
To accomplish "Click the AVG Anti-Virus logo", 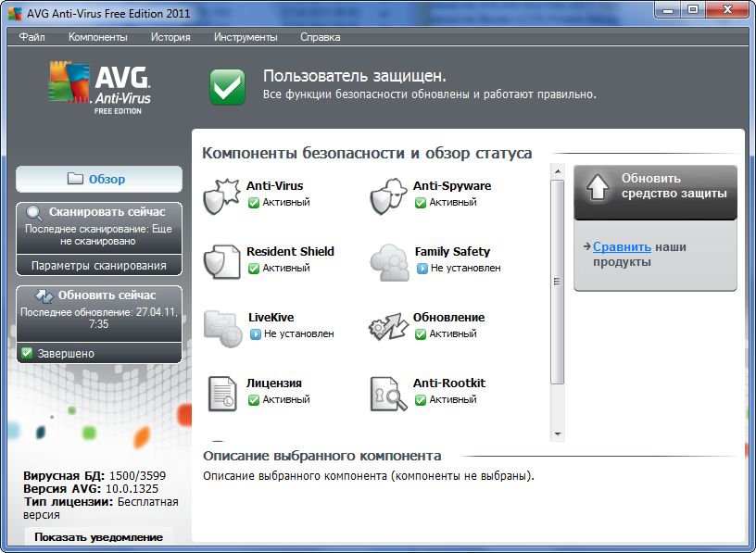I will [100, 88].
